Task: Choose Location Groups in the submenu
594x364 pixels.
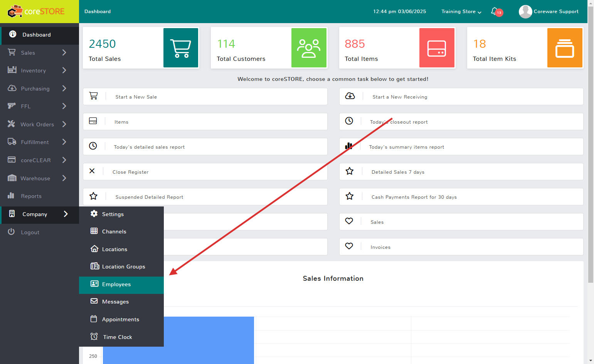Action: coord(121,267)
